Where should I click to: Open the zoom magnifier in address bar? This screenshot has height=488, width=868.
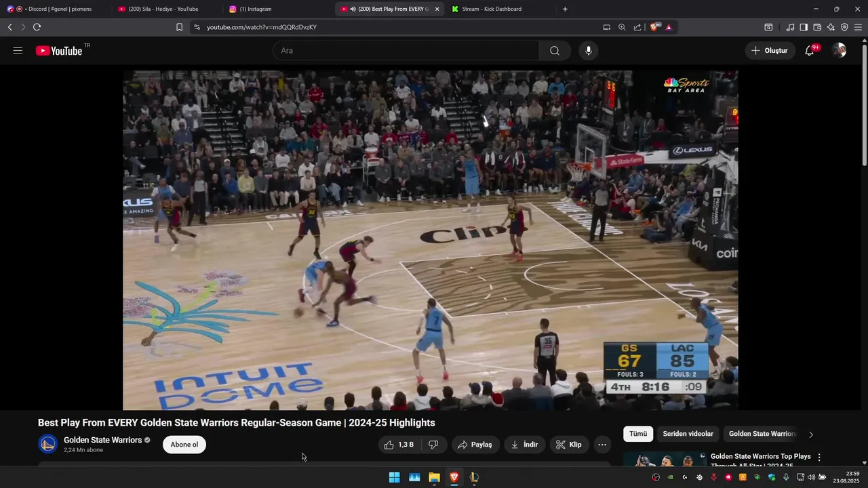tap(622, 27)
